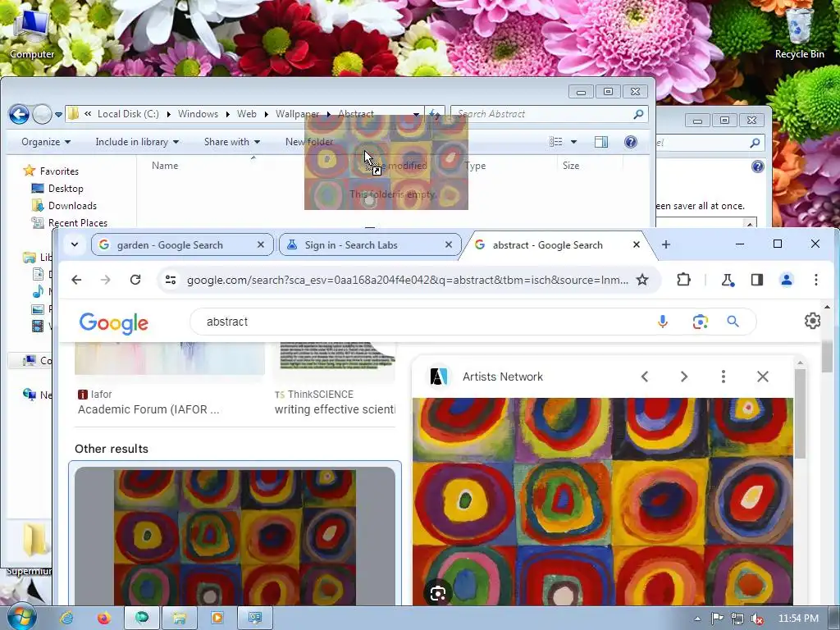
Task: Open the Recycle Bin desktop icon
Action: pyautogui.click(x=799, y=33)
